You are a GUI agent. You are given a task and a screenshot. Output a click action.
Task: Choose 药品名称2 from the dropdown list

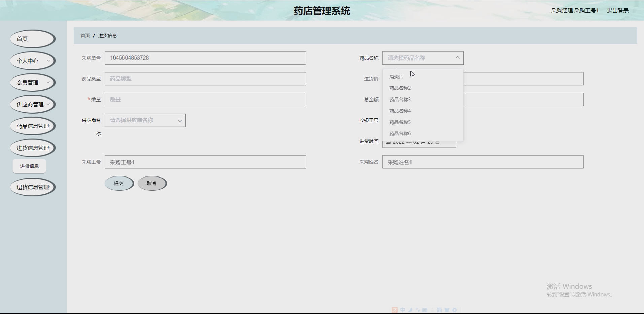tap(423, 88)
